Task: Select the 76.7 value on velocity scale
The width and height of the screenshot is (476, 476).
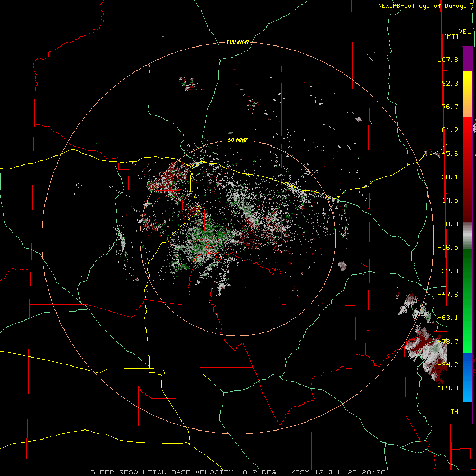Action: 450,106
